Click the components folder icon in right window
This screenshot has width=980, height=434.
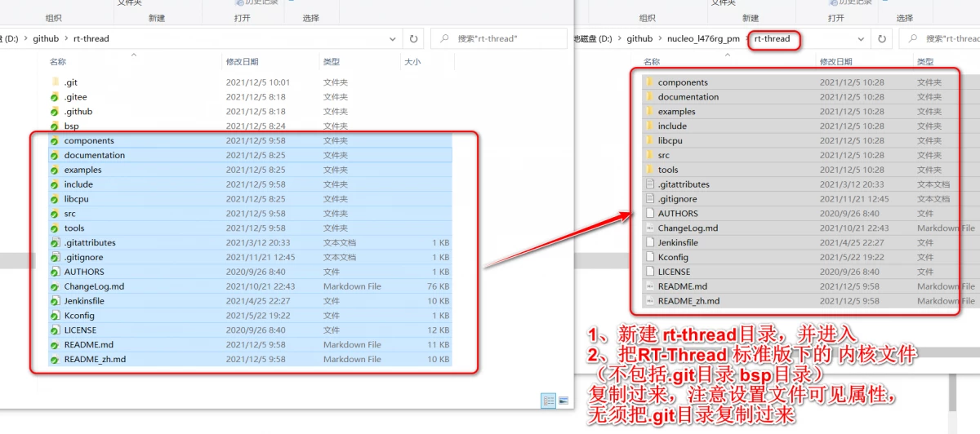pos(649,82)
